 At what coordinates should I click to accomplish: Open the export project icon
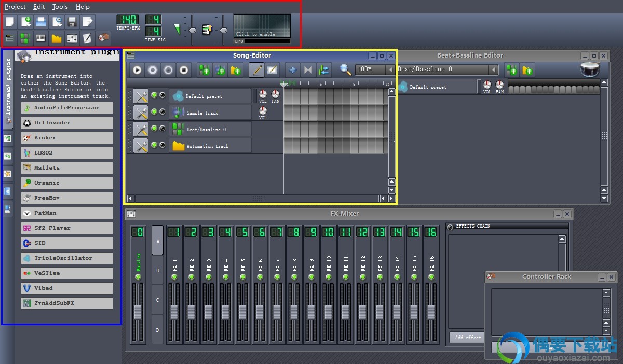pyautogui.click(x=88, y=21)
